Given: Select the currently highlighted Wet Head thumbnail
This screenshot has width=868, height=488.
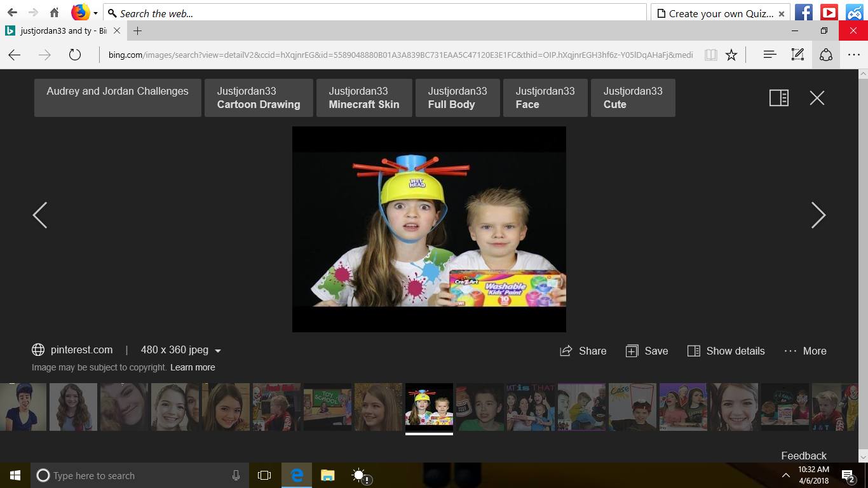Looking at the screenshot, I should pyautogui.click(x=429, y=407).
